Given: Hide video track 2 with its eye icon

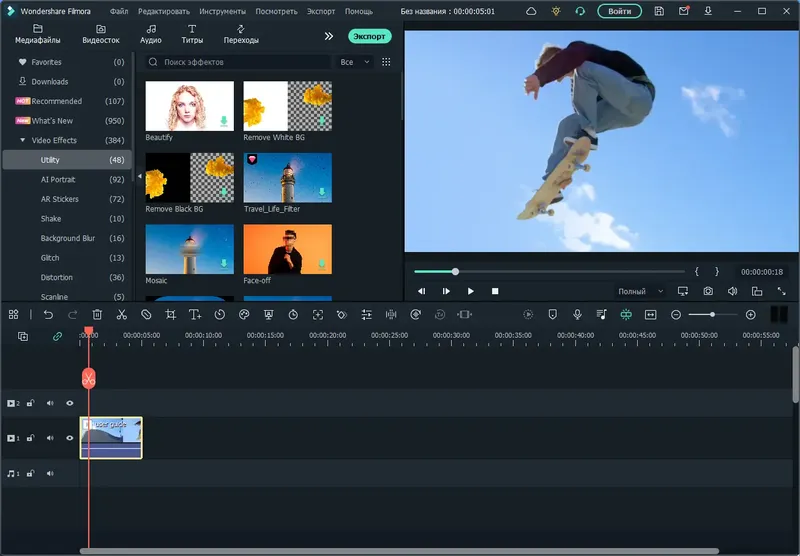Looking at the screenshot, I should (70, 403).
